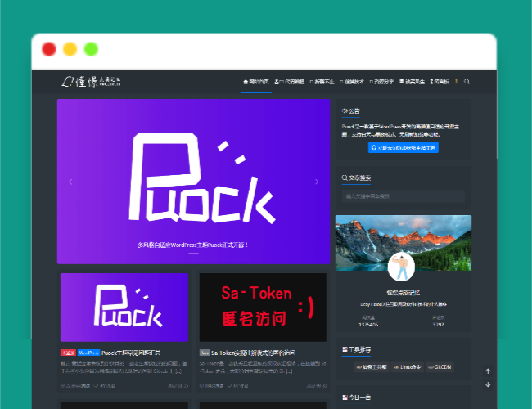Click the red macOS-style close dot
This screenshot has height=409, width=532.
[49, 49]
